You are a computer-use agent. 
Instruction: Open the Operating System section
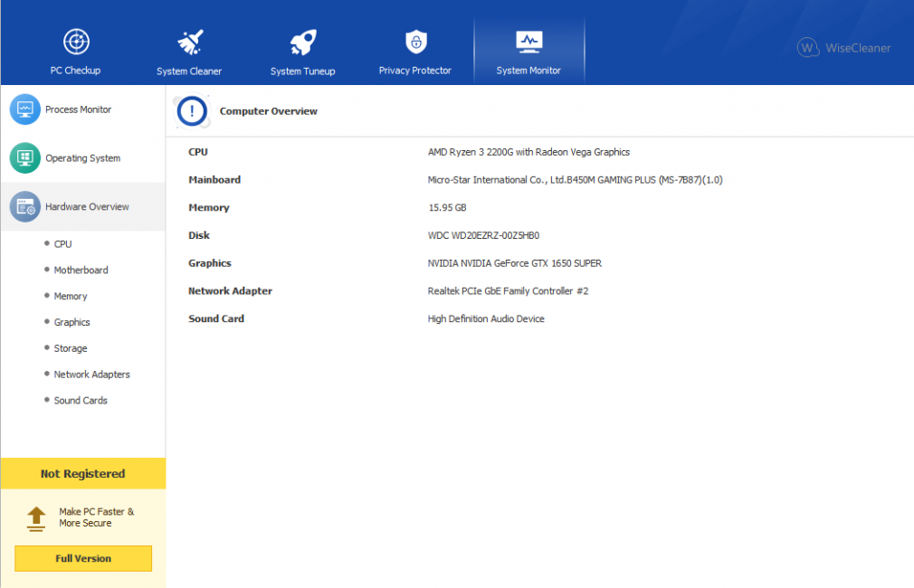pos(82,158)
